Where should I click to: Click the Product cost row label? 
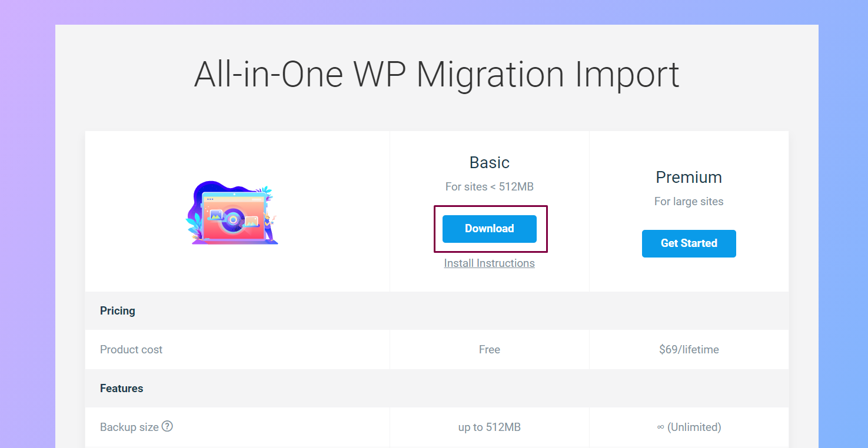point(131,350)
